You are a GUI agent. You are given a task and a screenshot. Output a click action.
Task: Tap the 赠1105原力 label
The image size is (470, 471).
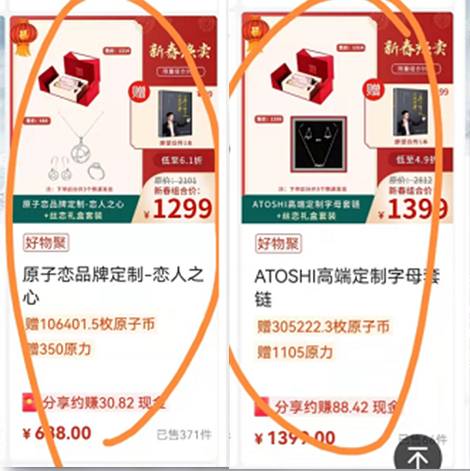pos(295,352)
